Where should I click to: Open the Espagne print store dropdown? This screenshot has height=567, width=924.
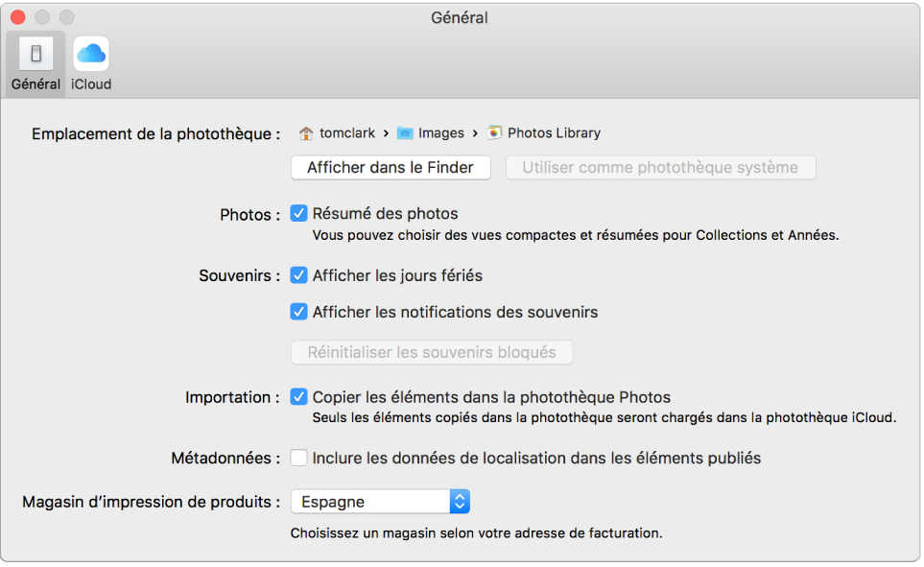click(x=380, y=502)
